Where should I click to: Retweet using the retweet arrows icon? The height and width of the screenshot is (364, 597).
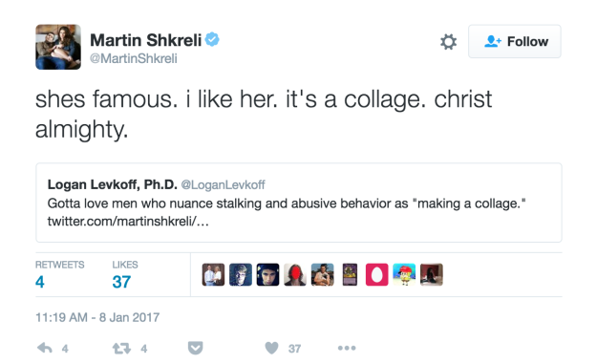[x=121, y=348]
